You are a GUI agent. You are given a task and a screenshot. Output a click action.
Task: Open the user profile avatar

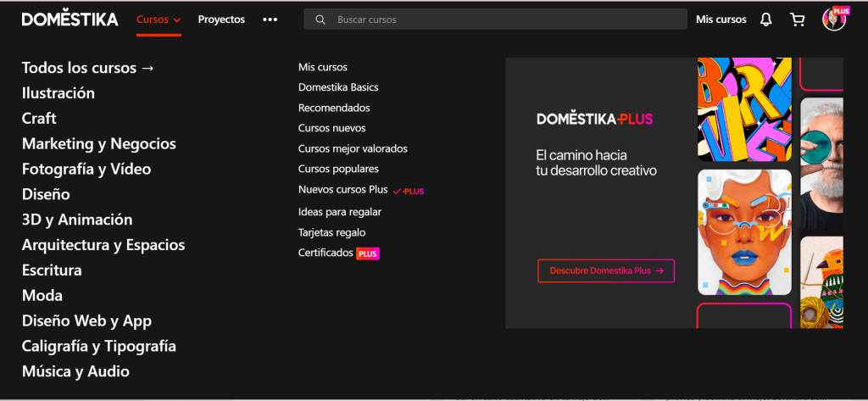[834, 19]
